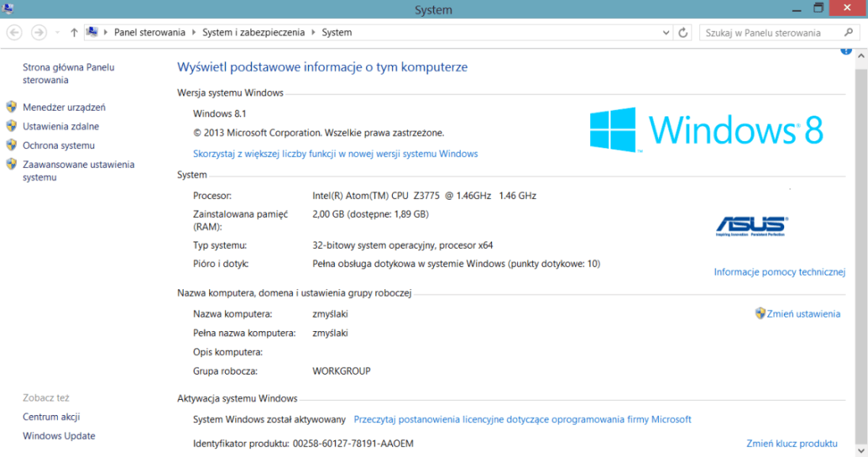Open Strona główna Panelu sterowania

click(x=68, y=74)
